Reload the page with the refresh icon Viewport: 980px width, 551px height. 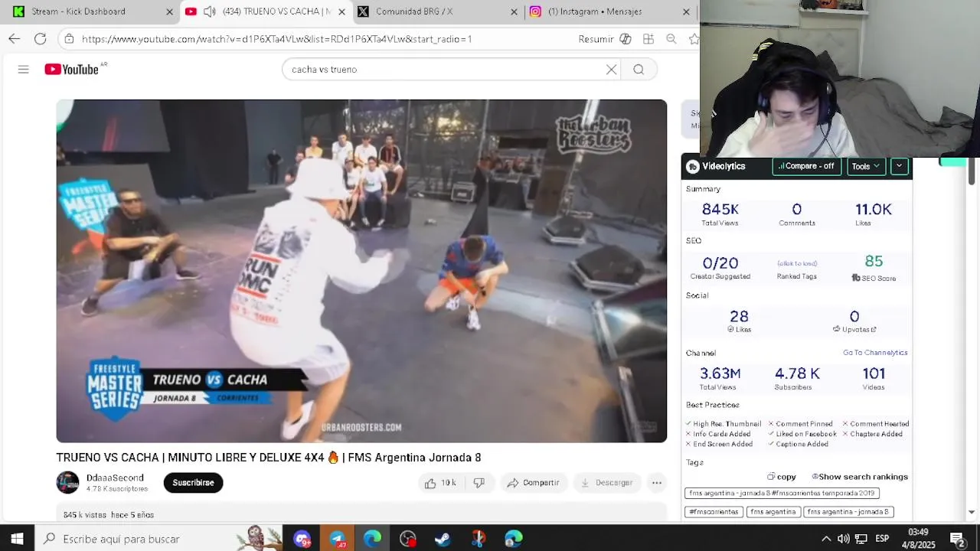40,39
